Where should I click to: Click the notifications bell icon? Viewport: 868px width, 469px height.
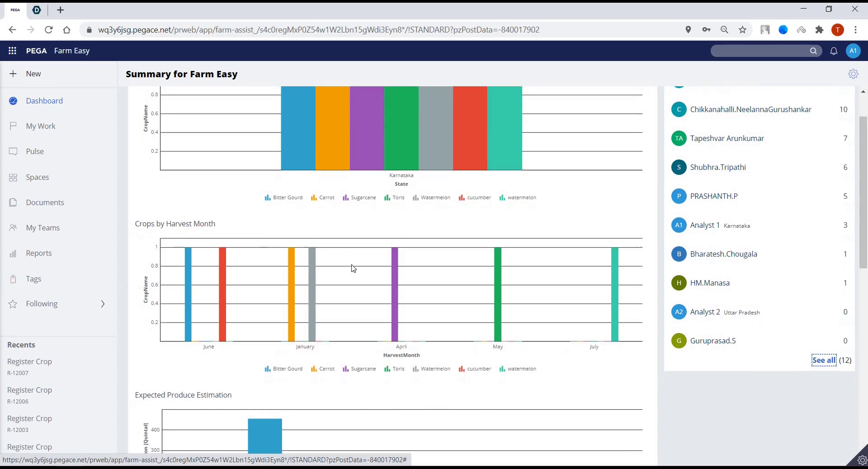834,51
